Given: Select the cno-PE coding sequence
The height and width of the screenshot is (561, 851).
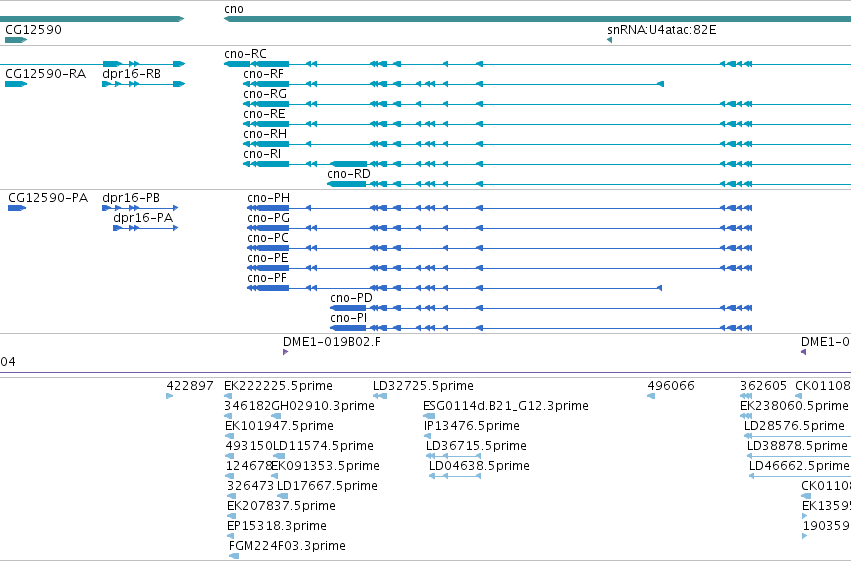Looking at the screenshot, I should pos(499,268).
